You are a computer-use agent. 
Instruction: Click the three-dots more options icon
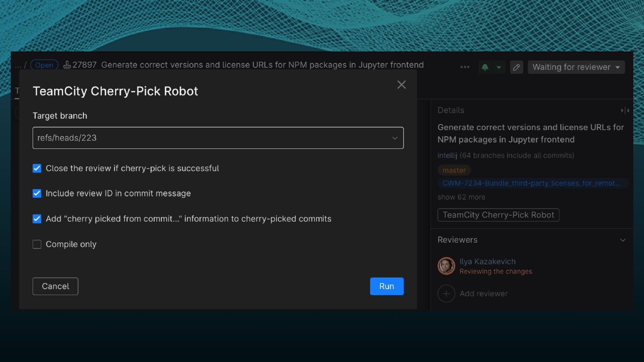point(465,67)
